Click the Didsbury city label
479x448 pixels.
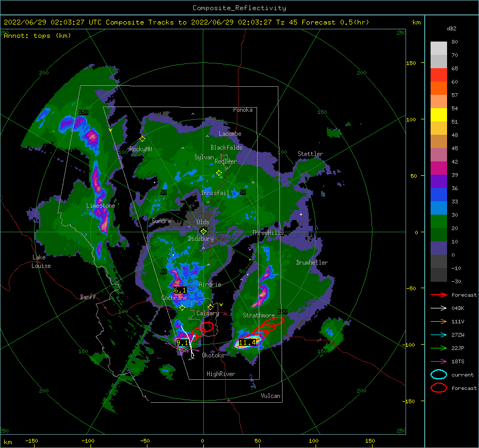coord(201,239)
